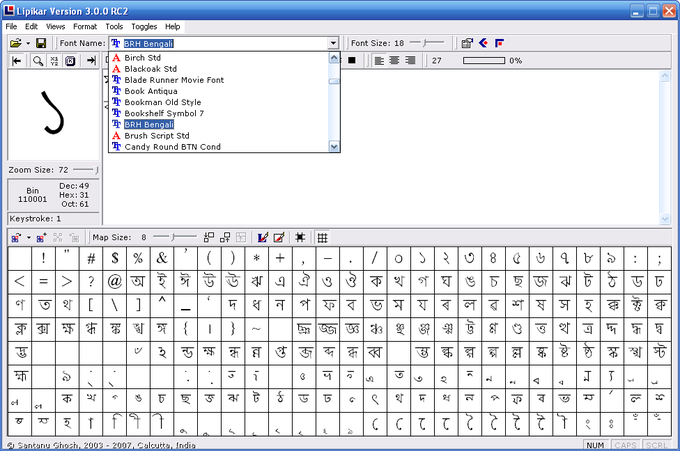Click the blue left-arrow icon in the top toolbar

coord(484,43)
